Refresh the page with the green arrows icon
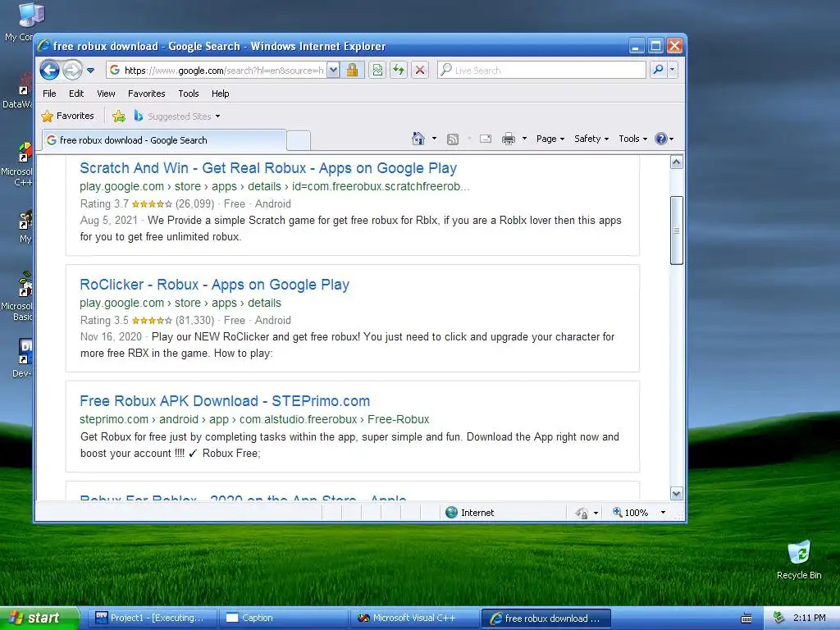 click(399, 71)
